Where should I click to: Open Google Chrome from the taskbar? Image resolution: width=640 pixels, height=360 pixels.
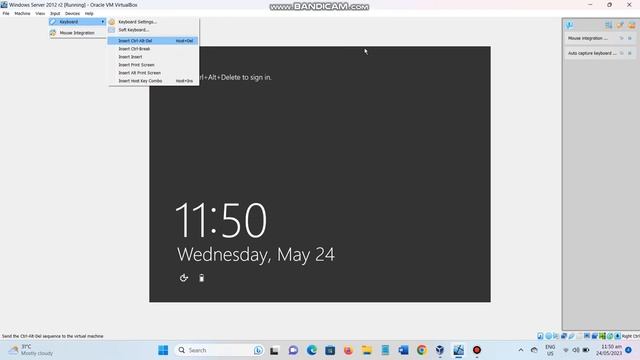(422, 350)
